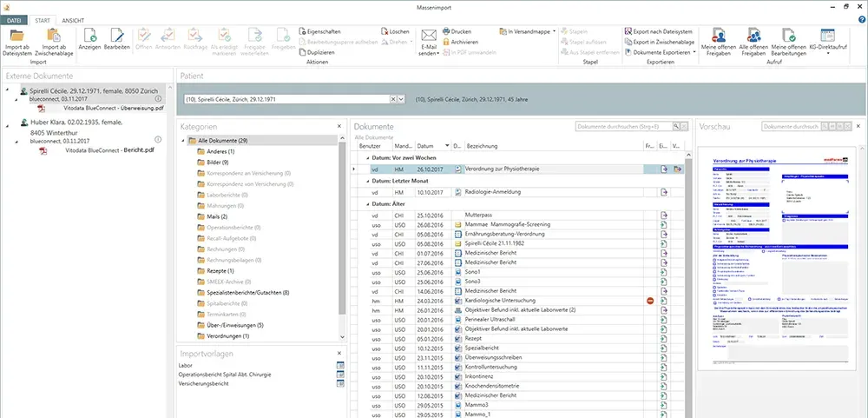This screenshot has height=418, width=868.
Task: Switch to the START ribbon tab
Action: pos(42,20)
